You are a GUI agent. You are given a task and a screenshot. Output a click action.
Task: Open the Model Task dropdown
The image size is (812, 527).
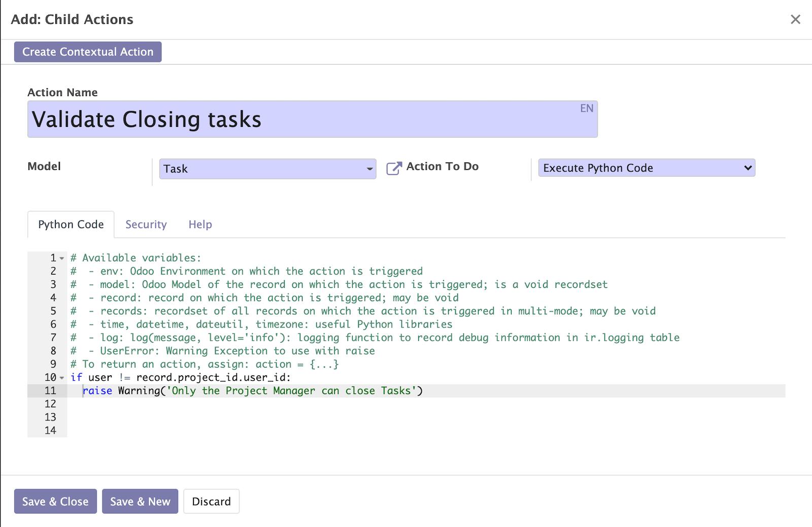(267, 169)
